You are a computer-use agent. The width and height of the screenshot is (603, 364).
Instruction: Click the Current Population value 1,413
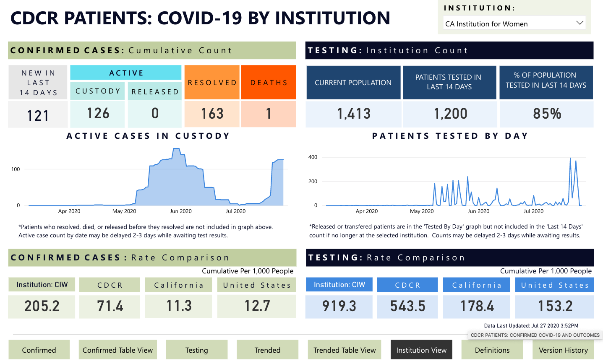(x=353, y=114)
